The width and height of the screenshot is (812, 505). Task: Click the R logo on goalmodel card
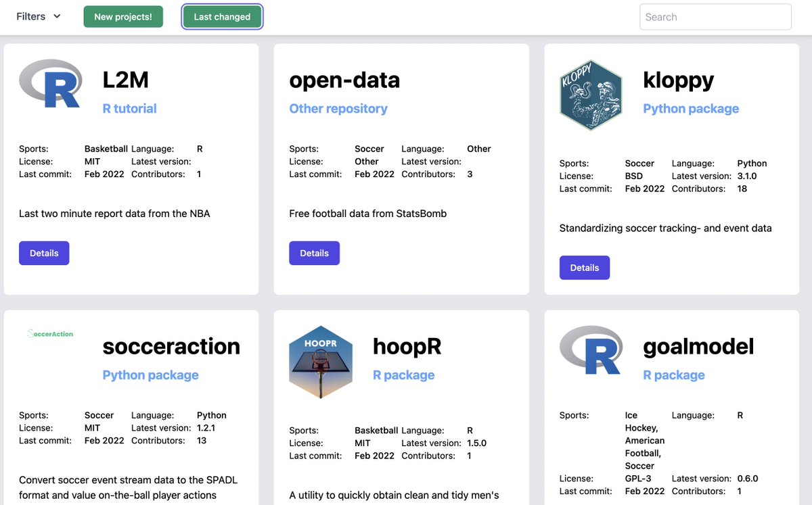click(591, 350)
